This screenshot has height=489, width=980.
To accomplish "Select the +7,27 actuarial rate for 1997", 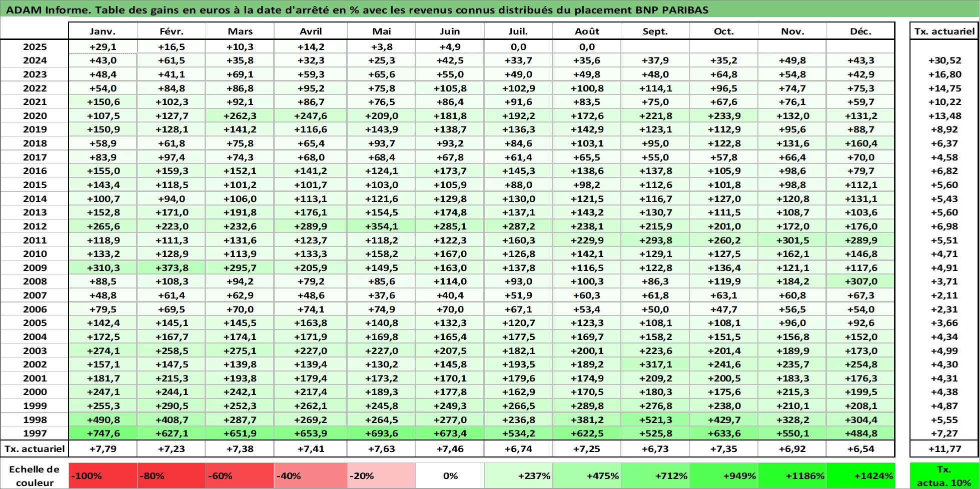I will (944, 433).
